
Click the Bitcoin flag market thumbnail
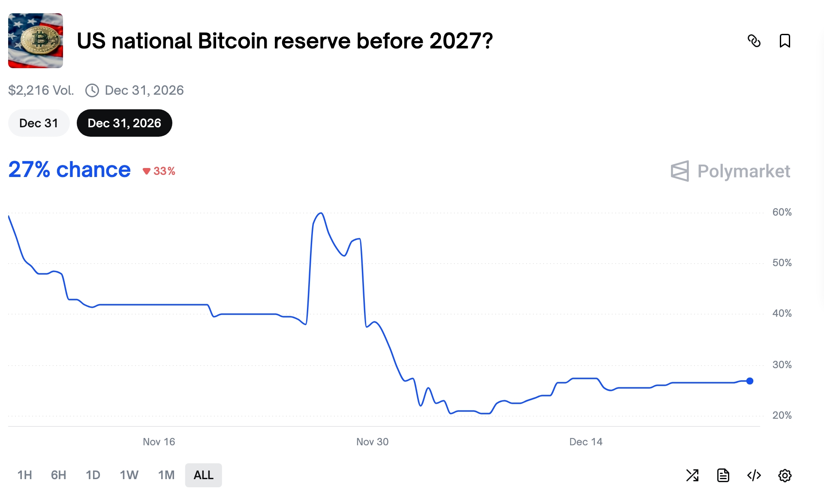tap(36, 40)
